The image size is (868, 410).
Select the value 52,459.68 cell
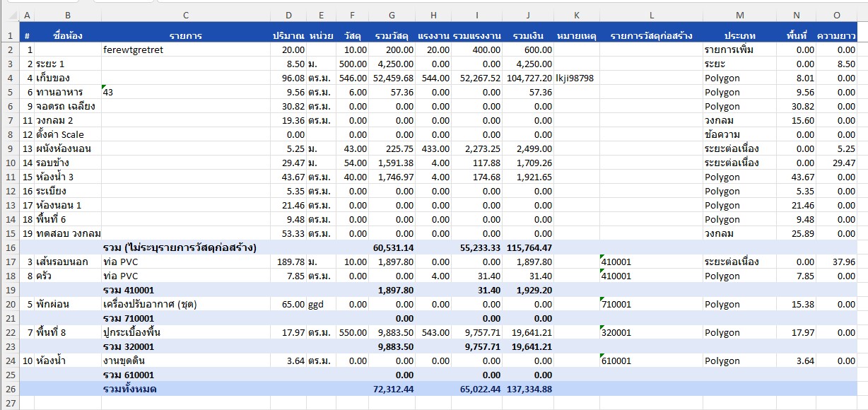click(x=392, y=78)
